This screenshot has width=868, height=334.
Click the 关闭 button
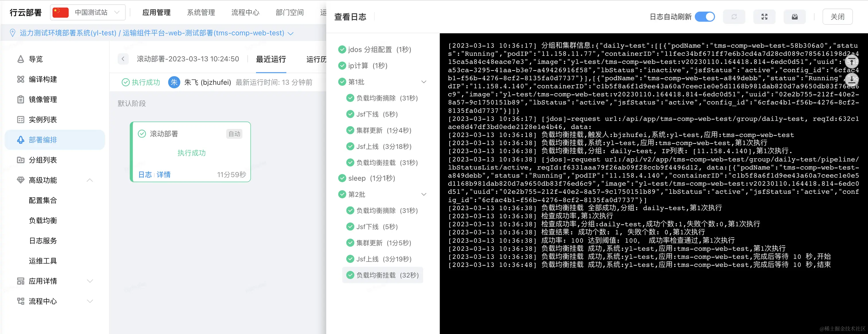tap(837, 17)
